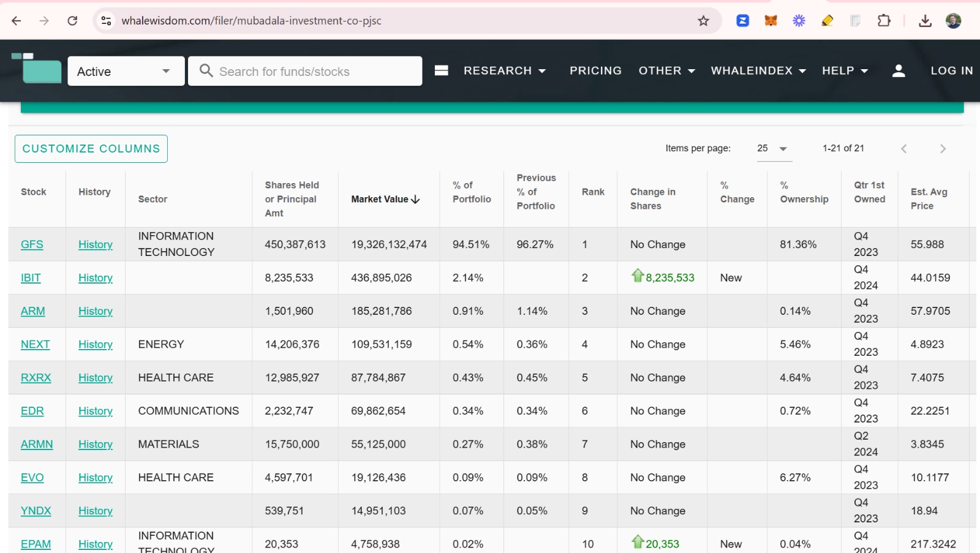Screen dimensions: 980x553
Task: Open the GFS stock link
Action: click(32, 244)
